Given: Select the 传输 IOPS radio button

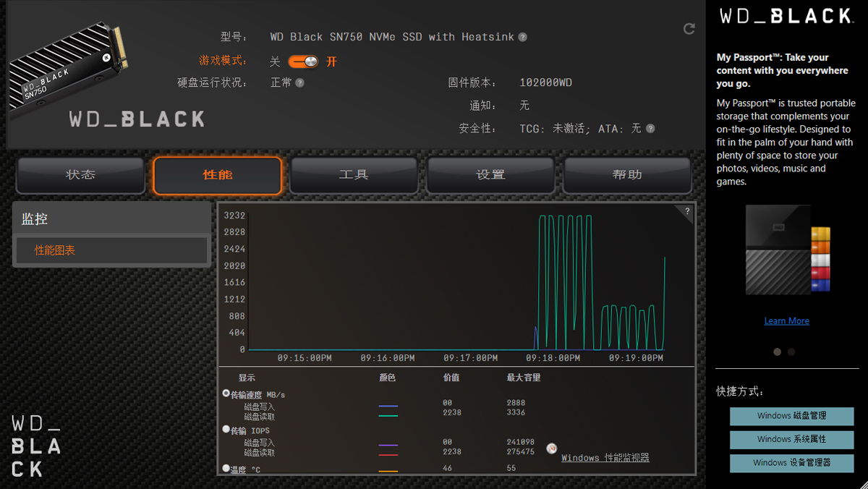Looking at the screenshot, I should click(226, 429).
